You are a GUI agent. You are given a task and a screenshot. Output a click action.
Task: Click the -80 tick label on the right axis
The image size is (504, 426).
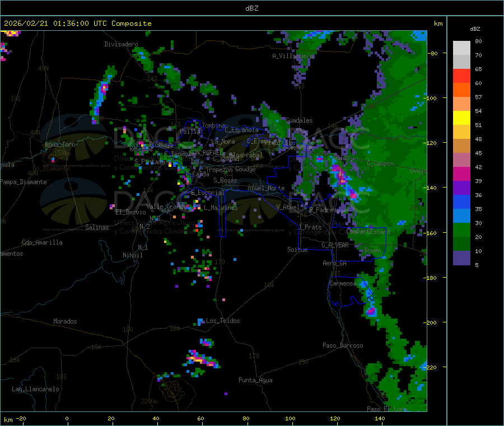(x=433, y=53)
